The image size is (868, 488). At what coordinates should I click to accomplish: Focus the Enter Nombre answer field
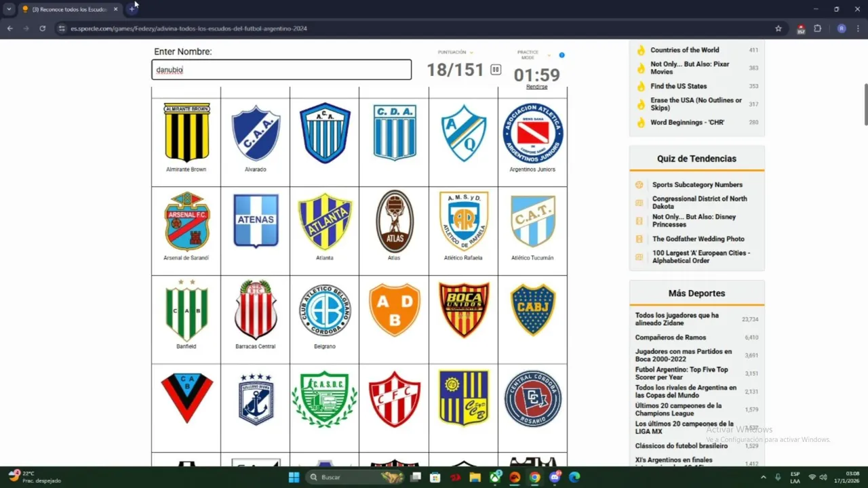281,70
